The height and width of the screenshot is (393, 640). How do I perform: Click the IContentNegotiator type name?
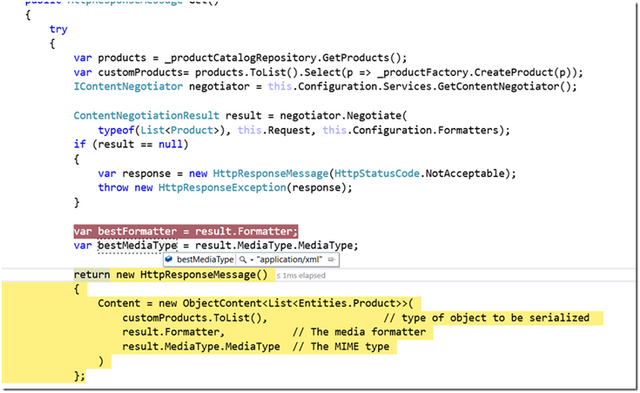[128, 87]
